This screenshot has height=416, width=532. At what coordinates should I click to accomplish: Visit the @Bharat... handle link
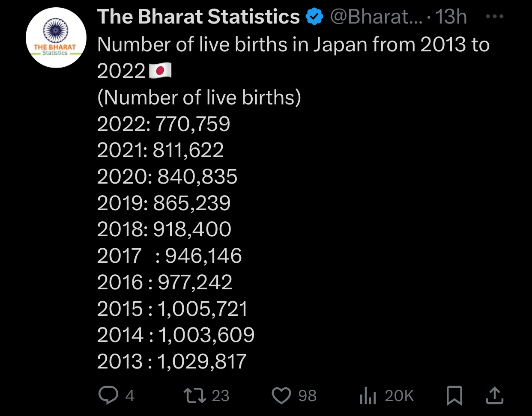[x=376, y=17]
